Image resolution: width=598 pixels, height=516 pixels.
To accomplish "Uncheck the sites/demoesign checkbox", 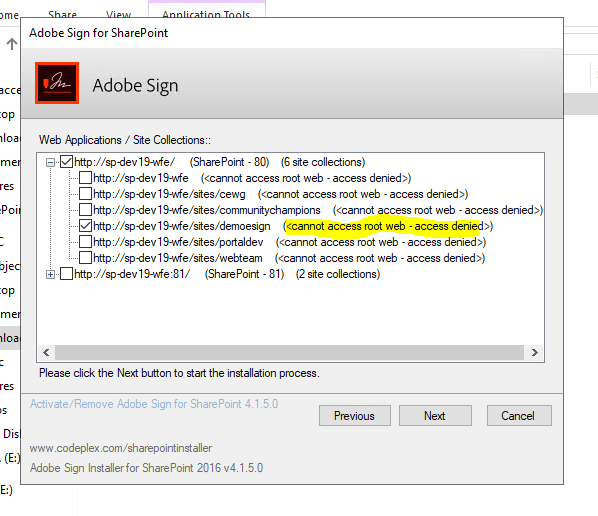I will pos(85,226).
